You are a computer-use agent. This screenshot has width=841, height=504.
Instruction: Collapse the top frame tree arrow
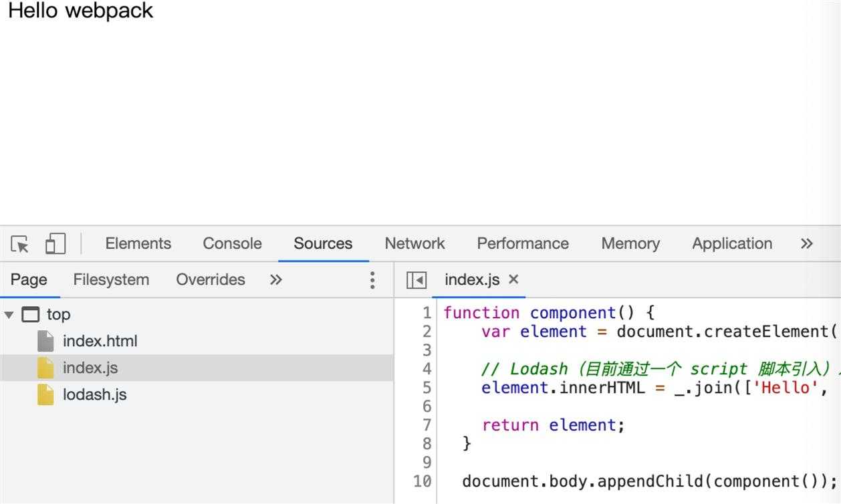pos(9,314)
